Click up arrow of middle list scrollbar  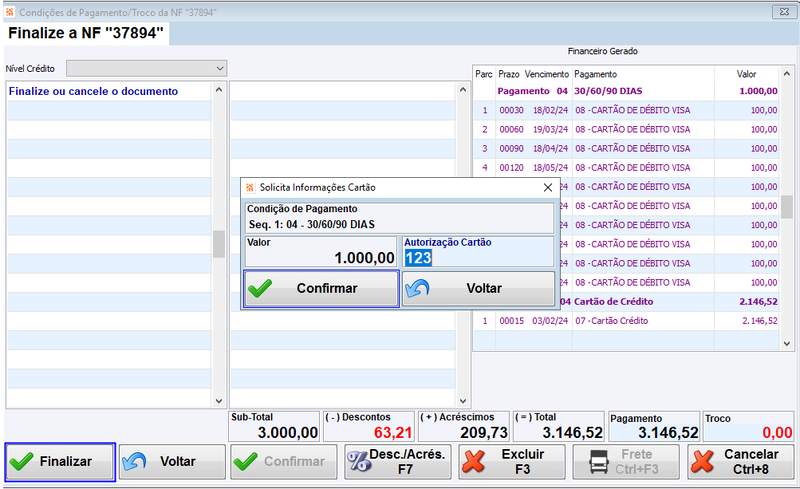tap(463, 90)
